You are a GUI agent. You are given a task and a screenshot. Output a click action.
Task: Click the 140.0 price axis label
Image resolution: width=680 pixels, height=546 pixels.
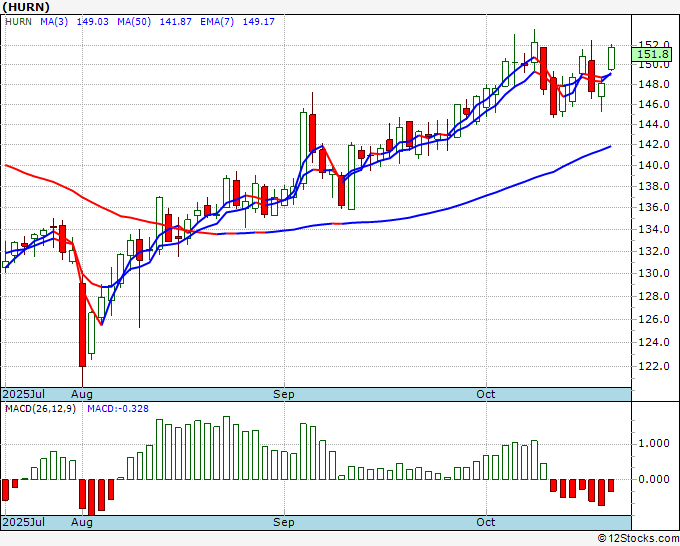click(654, 165)
